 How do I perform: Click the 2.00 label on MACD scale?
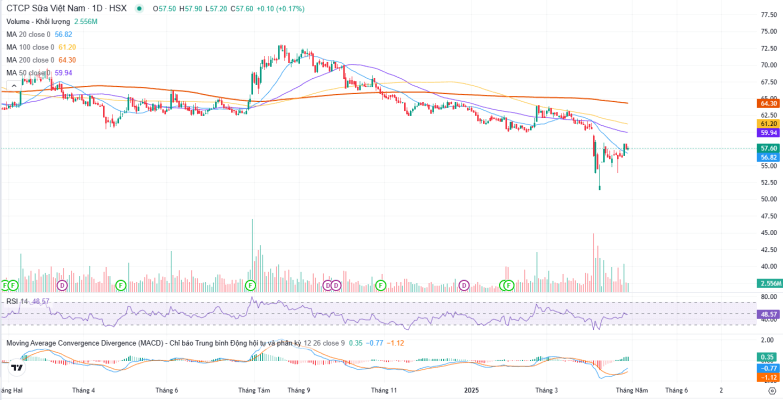click(768, 340)
